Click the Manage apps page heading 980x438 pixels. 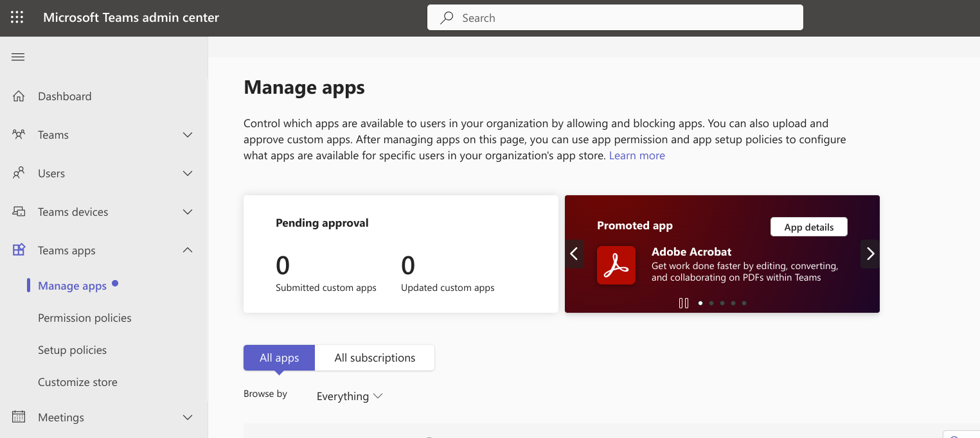[x=304, y=87]
